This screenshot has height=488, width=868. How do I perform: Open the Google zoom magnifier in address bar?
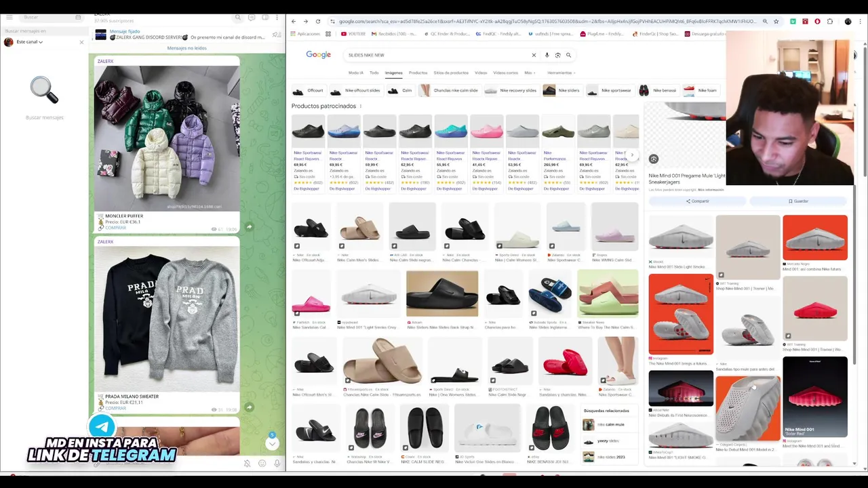pos(765,22)
